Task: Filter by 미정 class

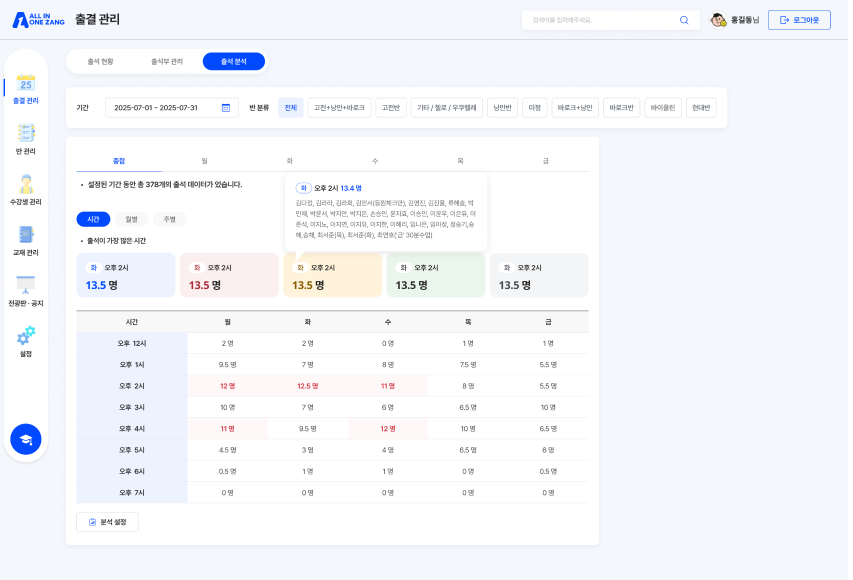Action: [x=535, y=108]
